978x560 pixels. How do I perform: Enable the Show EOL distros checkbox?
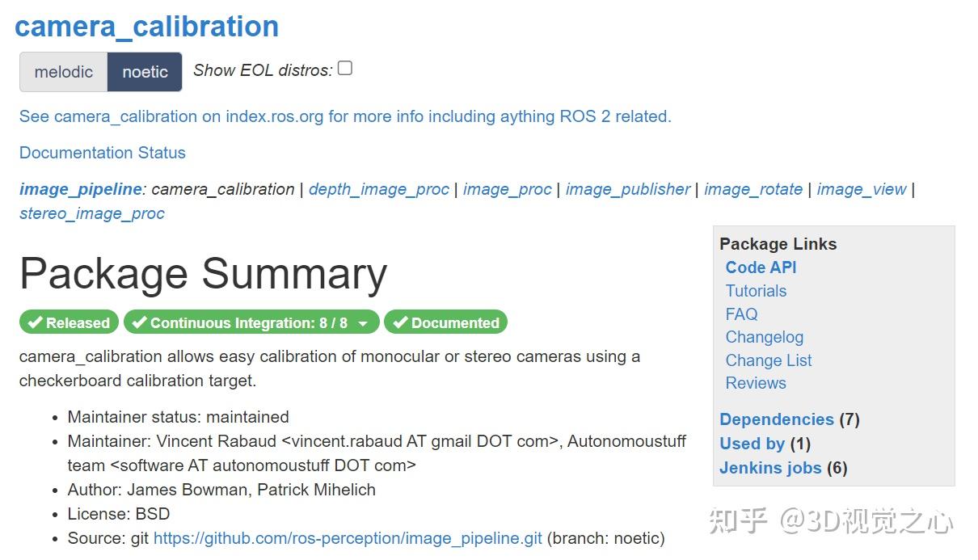click(345, 69)
